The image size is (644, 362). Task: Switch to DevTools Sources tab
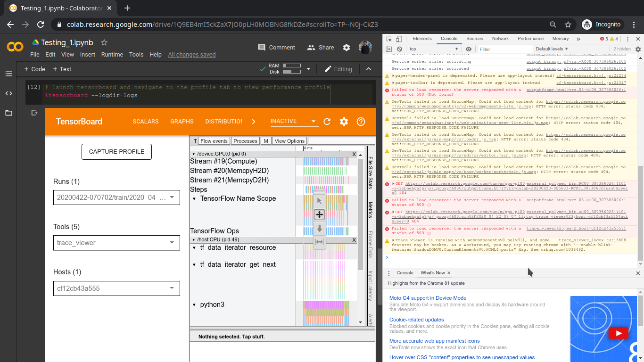(x=475, y=39)
